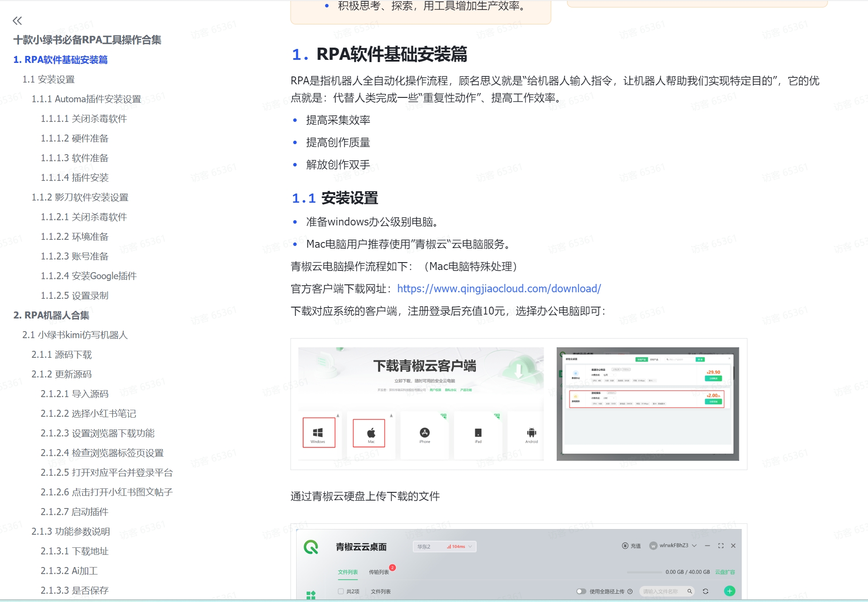This screenshot has width=868, height=602.
Task: Select 2.1.2.1 导入源码 entry
Action: (x=75, y=394)
